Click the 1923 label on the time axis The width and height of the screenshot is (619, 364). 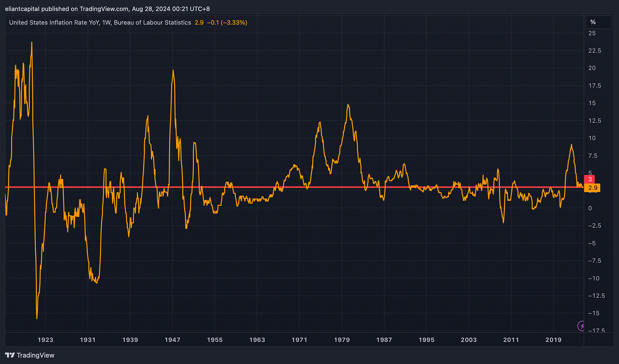point(45,340)
